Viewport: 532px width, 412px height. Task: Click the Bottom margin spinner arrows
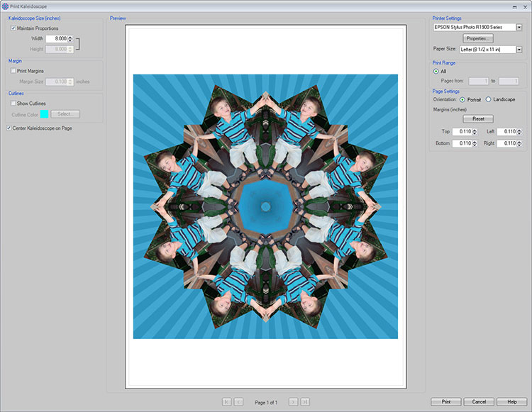[475, 143]
